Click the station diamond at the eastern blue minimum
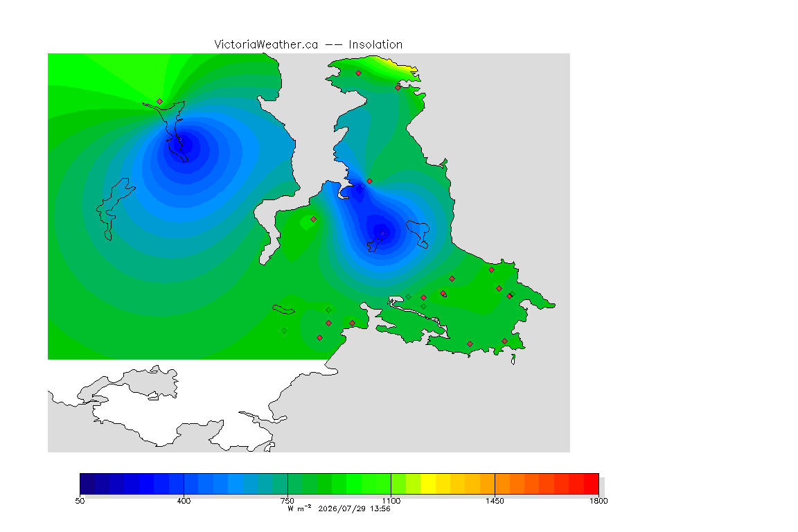This screenshot has width=798, height=532. point(382,233)
